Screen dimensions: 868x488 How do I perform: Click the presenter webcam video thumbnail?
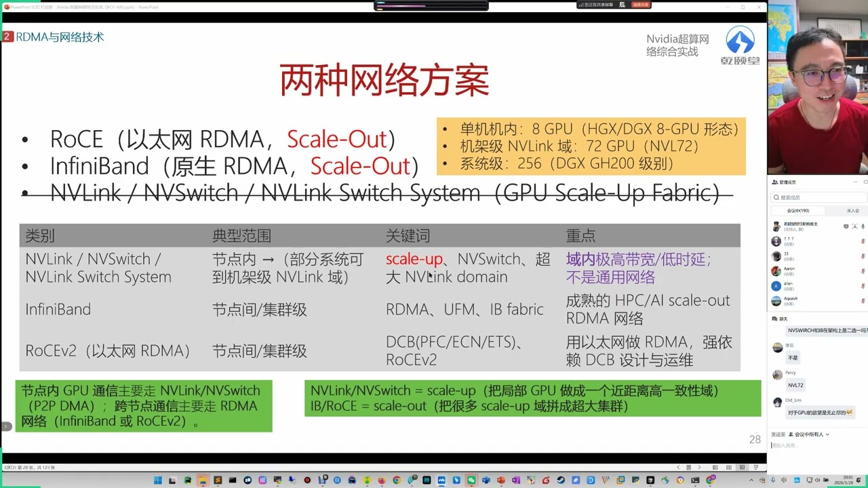(818, 88)
